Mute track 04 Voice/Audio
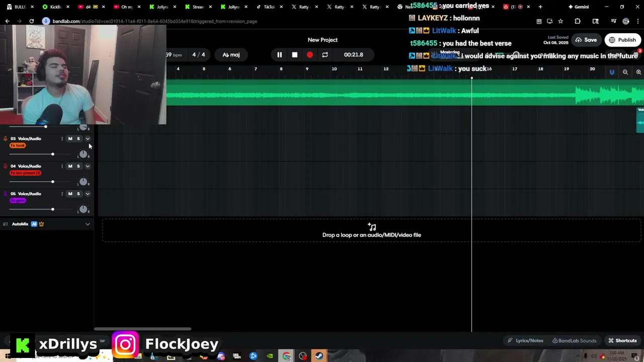The height and width of the screenshot is (362, 644). click(70, 166)
